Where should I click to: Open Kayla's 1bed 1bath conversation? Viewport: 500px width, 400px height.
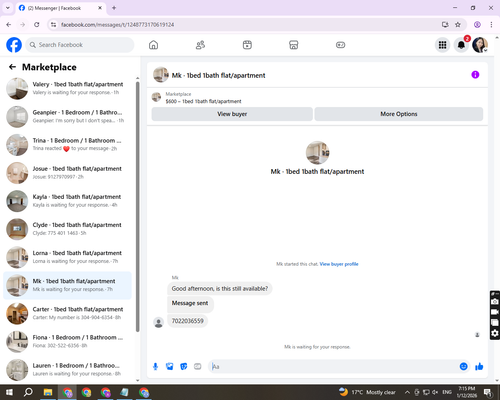68,201
